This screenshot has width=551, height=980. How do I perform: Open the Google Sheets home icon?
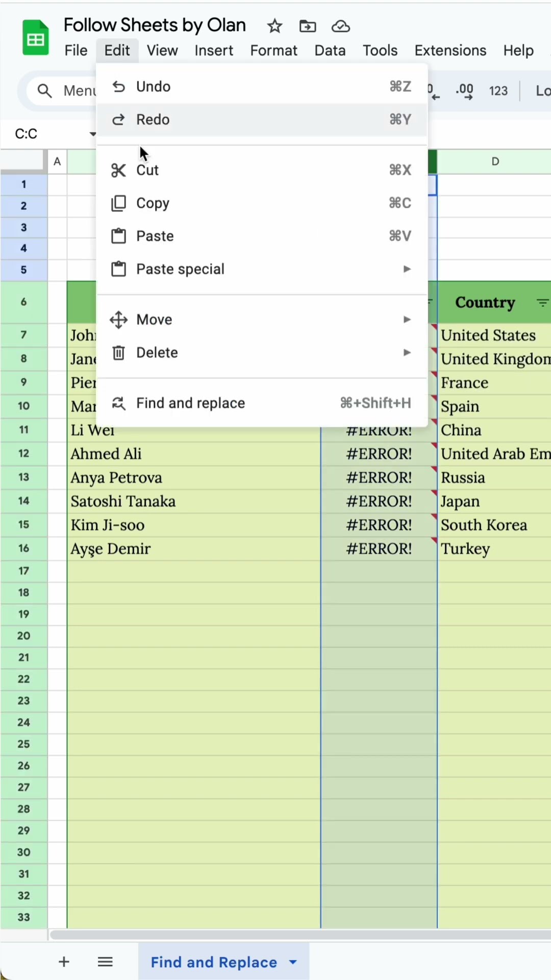pos(35,38)
